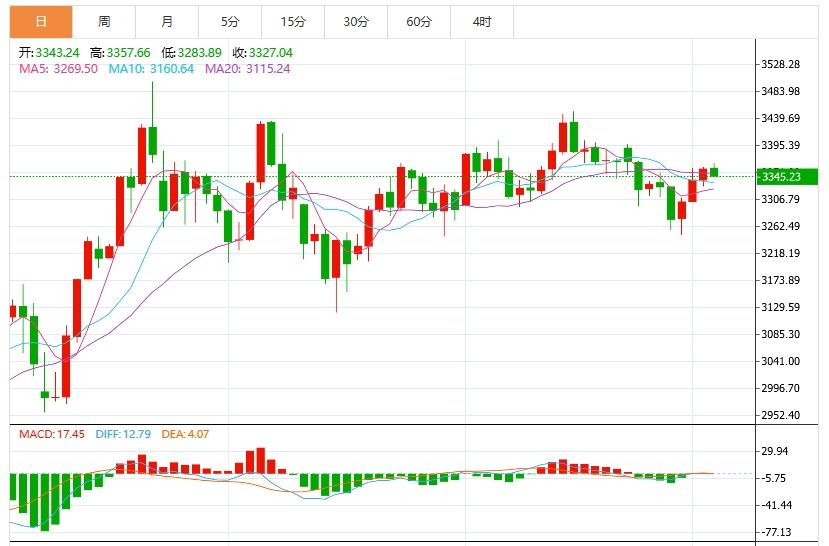Choose the 30分 timeframe tab
829x546 pixels.
click(356, 21)
